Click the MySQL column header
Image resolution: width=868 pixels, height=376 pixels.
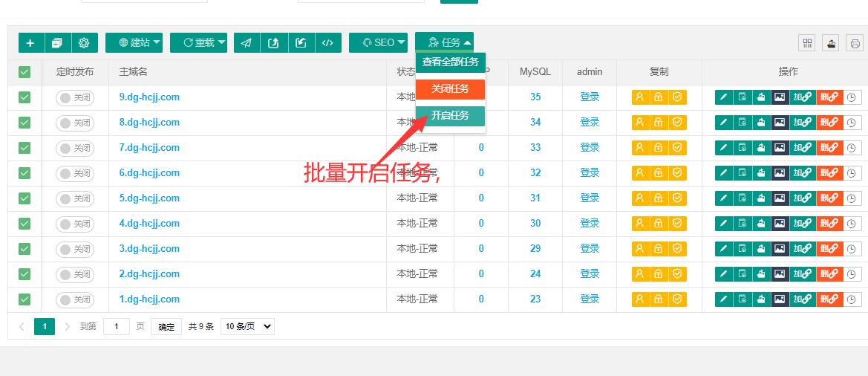click(x=535, y=72)
